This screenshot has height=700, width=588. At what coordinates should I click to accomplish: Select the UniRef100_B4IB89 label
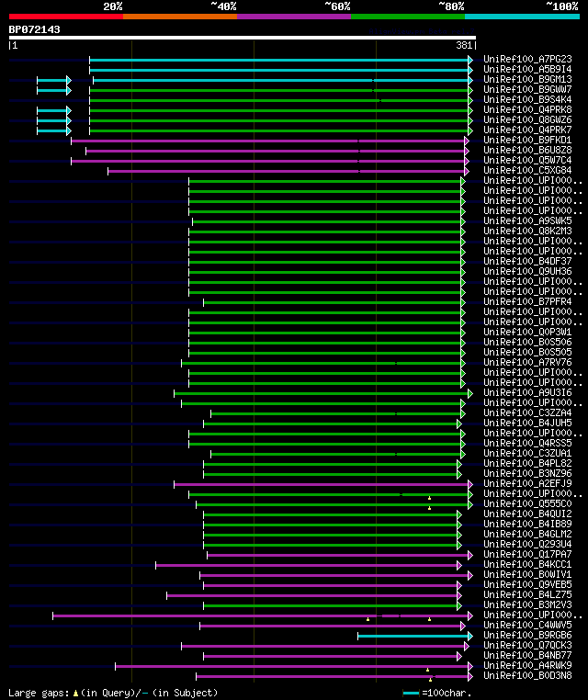[x=527, y=524]
